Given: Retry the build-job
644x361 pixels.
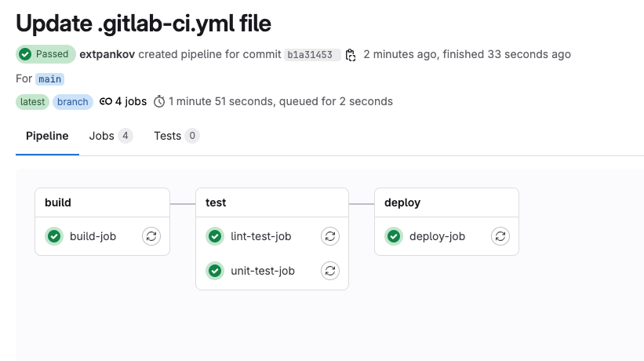Looking at the screenshot, I should pyautogui.click(x=151, y=236).
